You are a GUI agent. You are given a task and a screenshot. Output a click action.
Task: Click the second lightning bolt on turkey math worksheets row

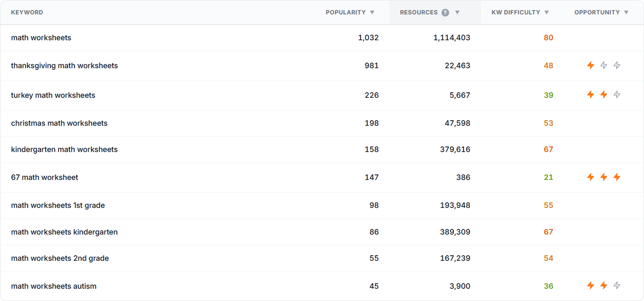tap(604, 95)
